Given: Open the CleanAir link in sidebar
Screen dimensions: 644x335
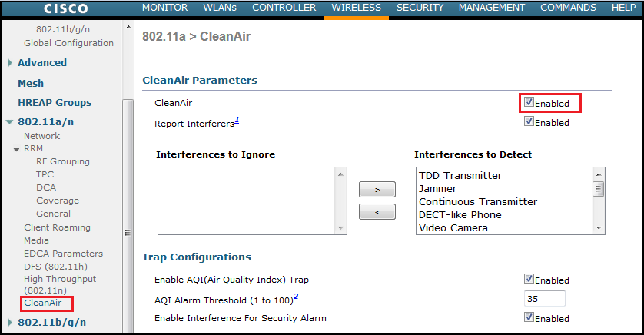Looking at the screenshot, I should (x=41, y=303).
